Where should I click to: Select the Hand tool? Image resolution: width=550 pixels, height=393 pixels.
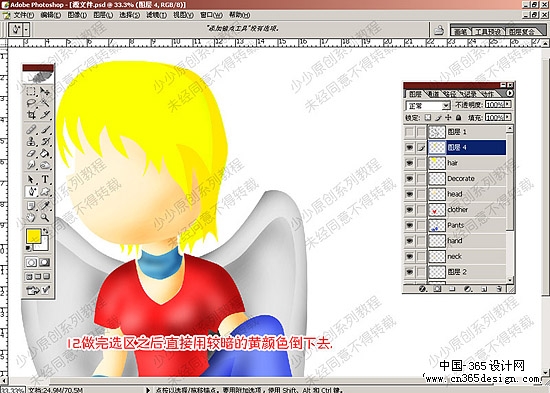pos(31,218)
